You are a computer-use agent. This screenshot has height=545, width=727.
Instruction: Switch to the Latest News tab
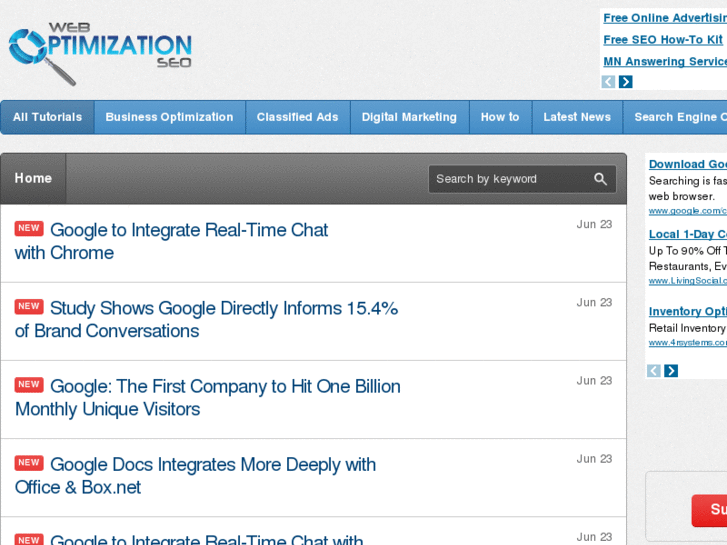[x=577, y=117]
